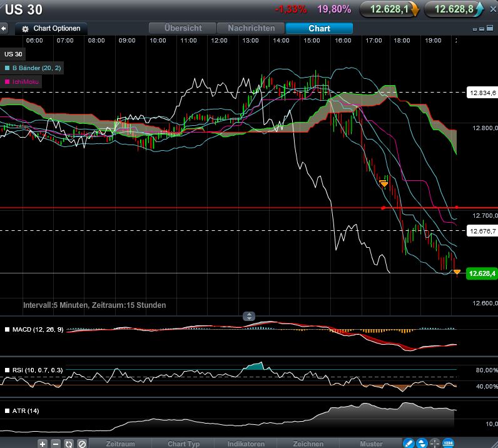Click the 12.834,6 price level label

(482, 93)
